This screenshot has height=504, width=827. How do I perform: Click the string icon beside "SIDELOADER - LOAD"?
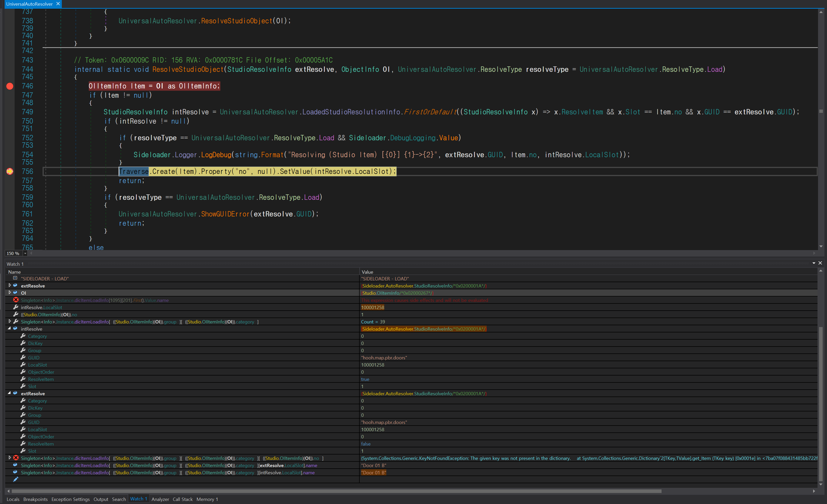(15, 278)
